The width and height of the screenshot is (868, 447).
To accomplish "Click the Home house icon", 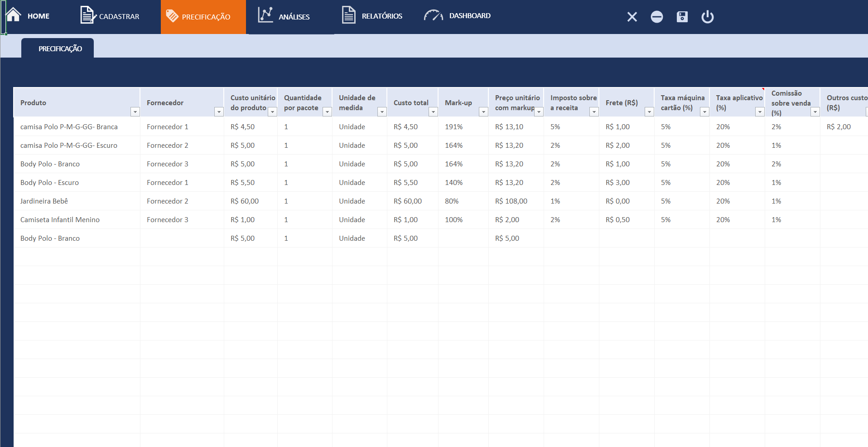I will (x=14, y=15).
